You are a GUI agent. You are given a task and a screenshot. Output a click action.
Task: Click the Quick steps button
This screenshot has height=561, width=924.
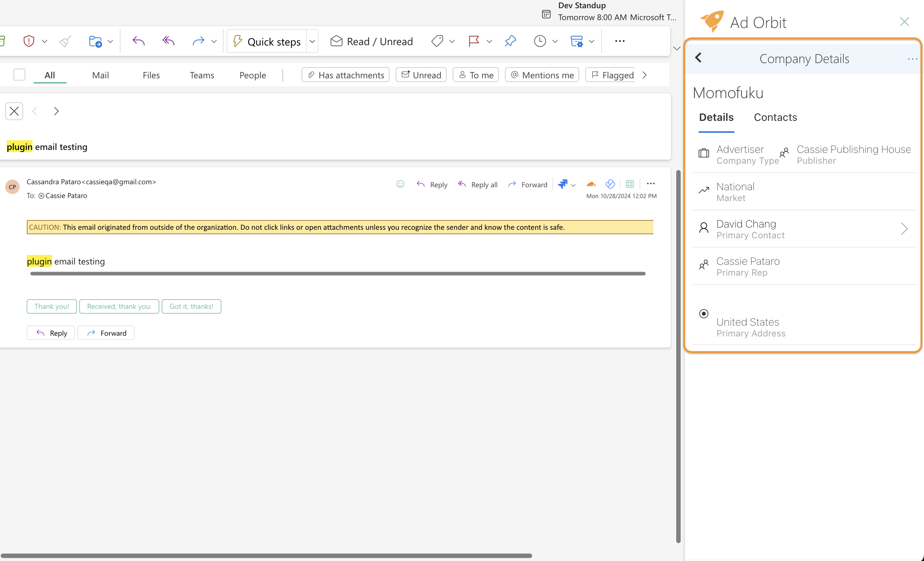click(x=267, y=41)
